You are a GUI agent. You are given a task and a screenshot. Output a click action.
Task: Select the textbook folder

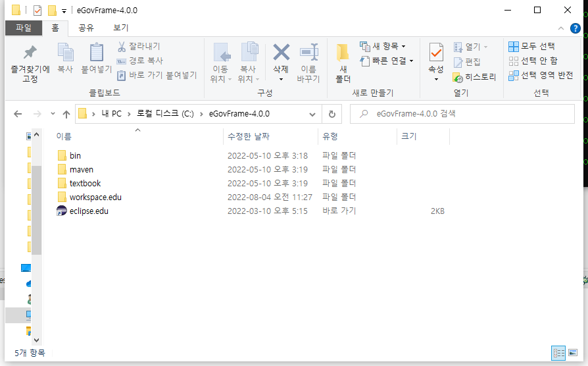[80, 183]
